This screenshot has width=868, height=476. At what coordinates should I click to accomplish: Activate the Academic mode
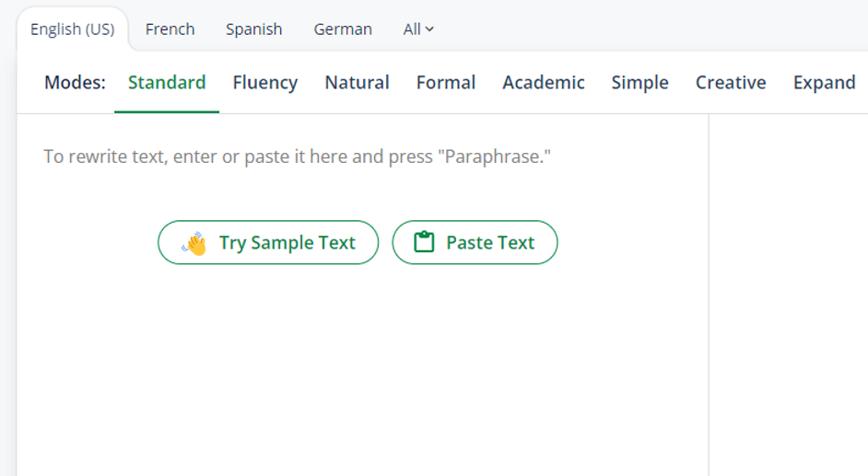543,82
